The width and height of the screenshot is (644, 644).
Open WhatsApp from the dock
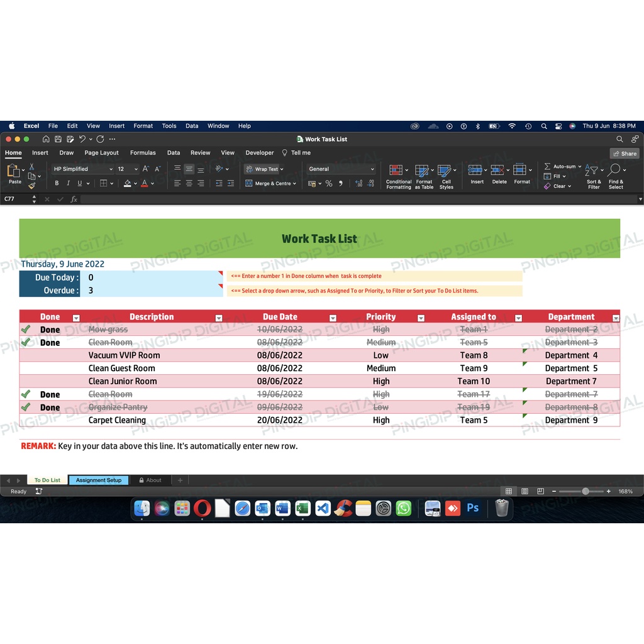(x=404, y=508)
